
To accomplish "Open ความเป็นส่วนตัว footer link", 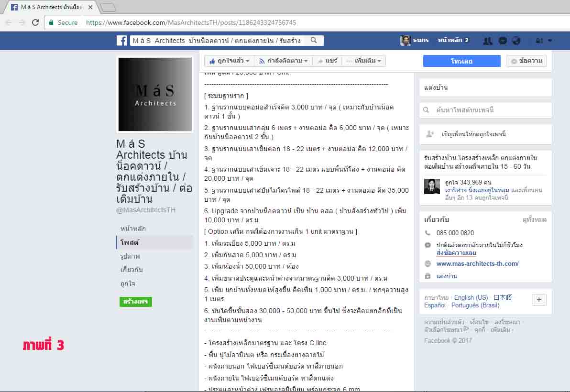I will tap(444, 322).
